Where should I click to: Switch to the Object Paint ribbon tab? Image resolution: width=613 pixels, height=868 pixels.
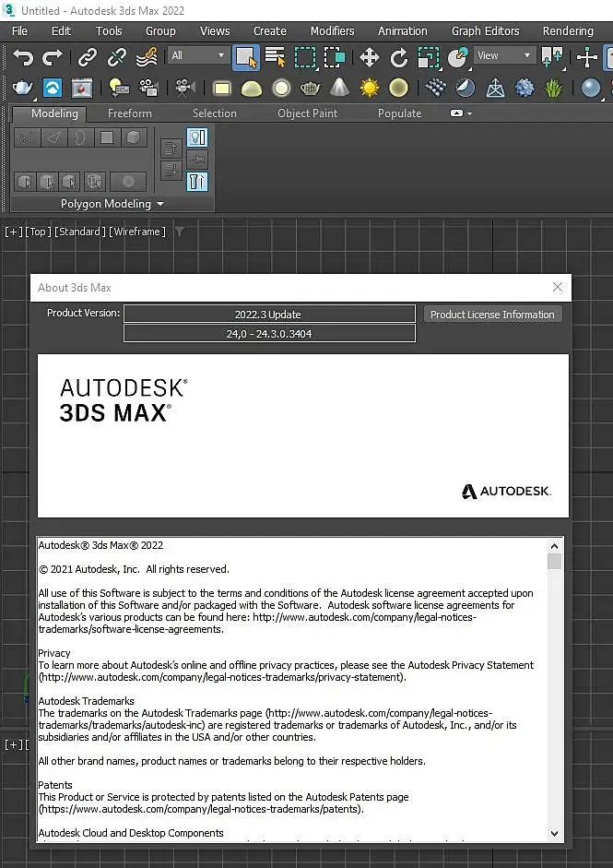pos(307,113)
